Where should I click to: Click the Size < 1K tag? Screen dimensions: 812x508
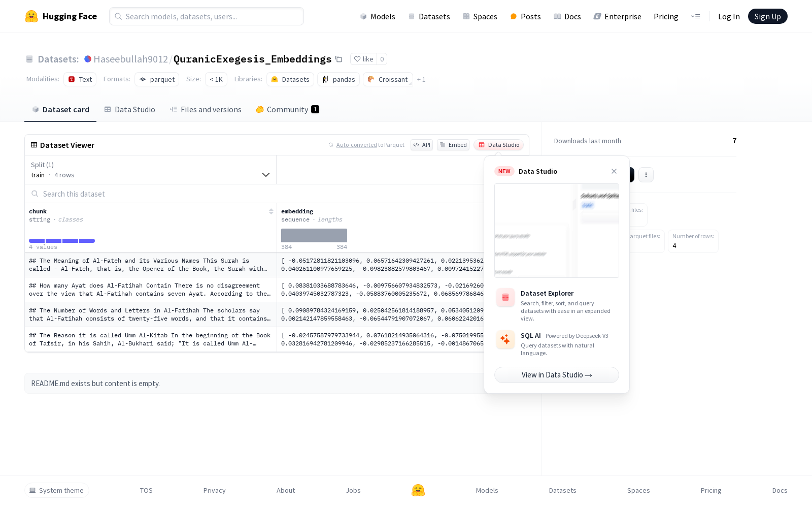click(x=216, y=79)
